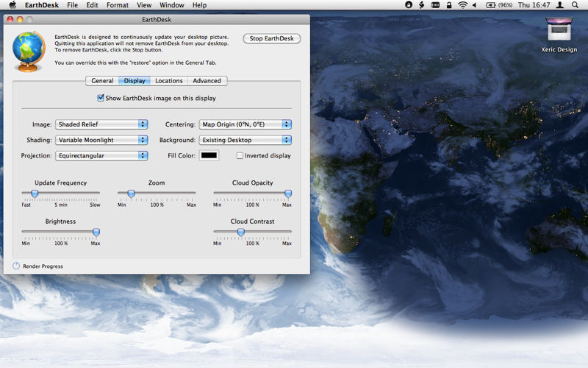Click the lightning-bolt menu bar icon
The height and width of the screenshot is (368, 588).
point(421,5)
